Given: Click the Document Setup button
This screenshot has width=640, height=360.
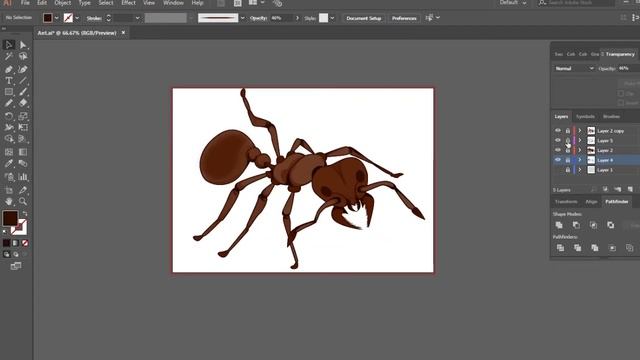Looking at the screenshot, I should [x=364, y=18].
